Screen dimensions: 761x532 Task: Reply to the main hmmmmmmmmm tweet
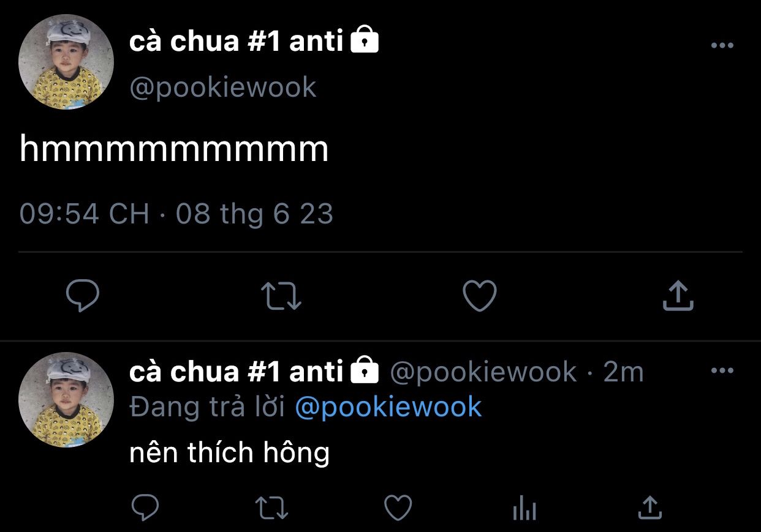83,296
